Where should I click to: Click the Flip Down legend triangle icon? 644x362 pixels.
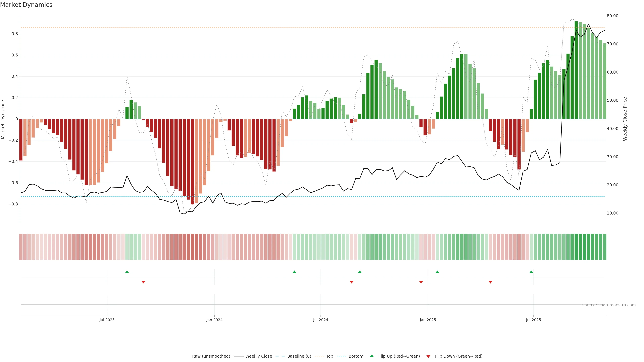[x=428, y=356]
